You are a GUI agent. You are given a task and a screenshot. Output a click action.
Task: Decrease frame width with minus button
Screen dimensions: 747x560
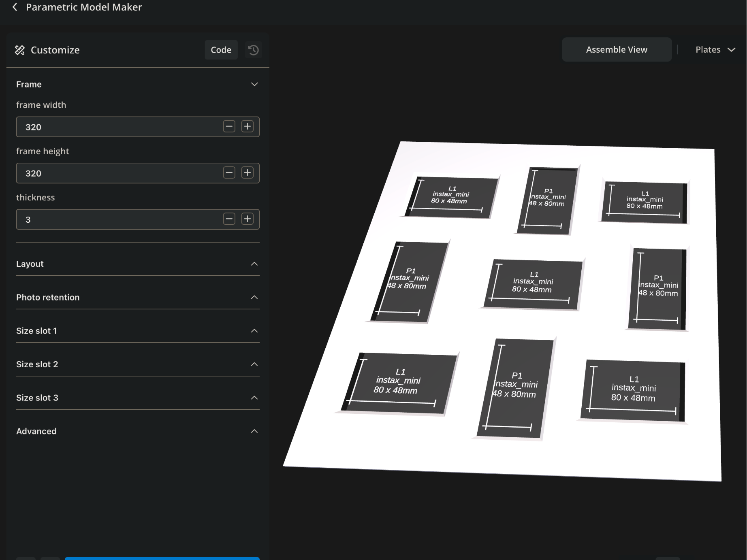coord(229,126)
